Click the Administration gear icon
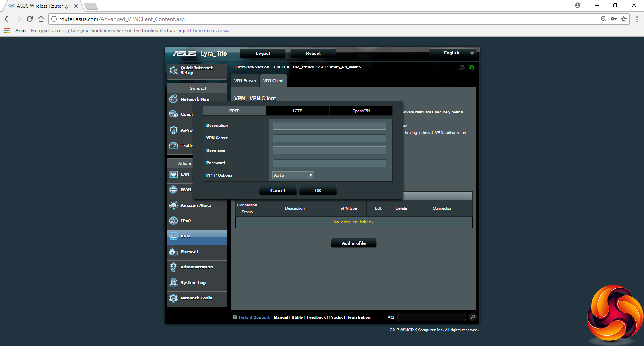 tap(173, 267)
